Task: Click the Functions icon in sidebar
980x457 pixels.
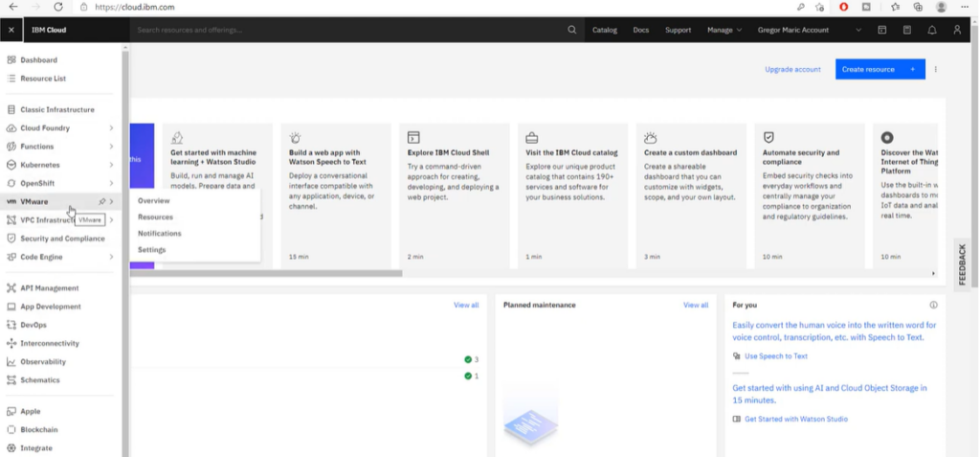Action: click(11, 147)
